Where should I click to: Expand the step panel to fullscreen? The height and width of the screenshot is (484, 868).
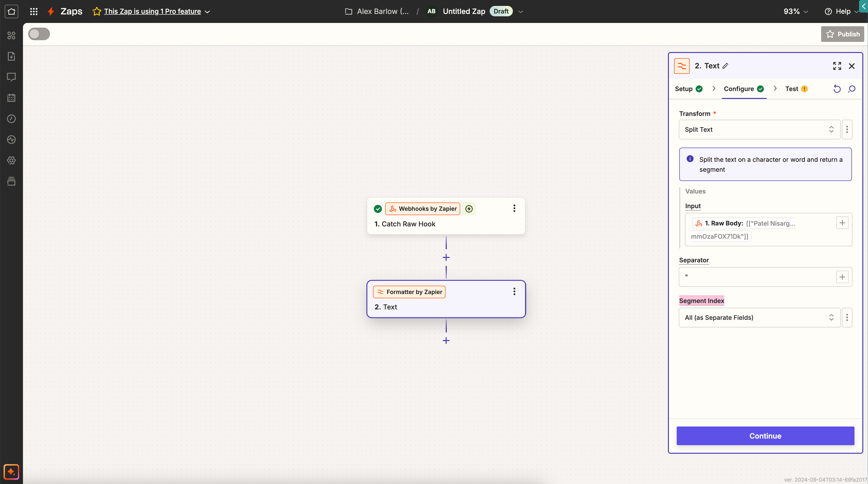[x=837, y=66]
